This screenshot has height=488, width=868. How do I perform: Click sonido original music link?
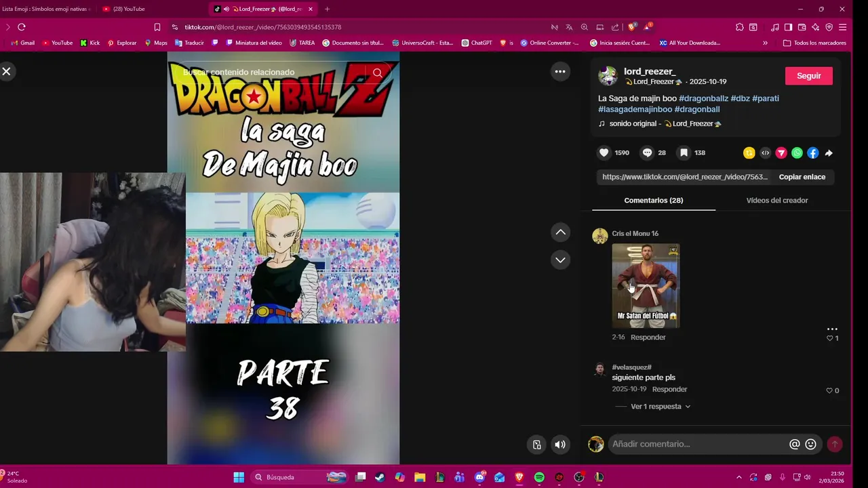660,123
